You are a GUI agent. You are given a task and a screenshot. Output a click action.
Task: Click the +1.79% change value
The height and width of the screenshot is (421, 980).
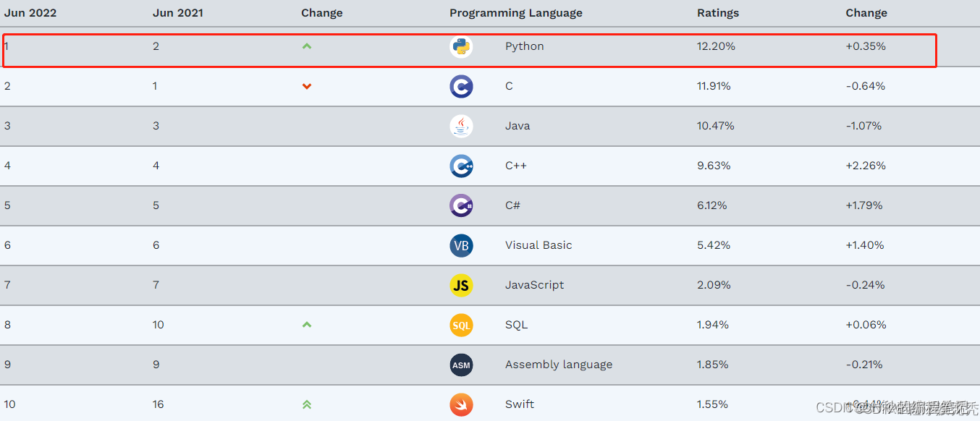tap(864, 205)
